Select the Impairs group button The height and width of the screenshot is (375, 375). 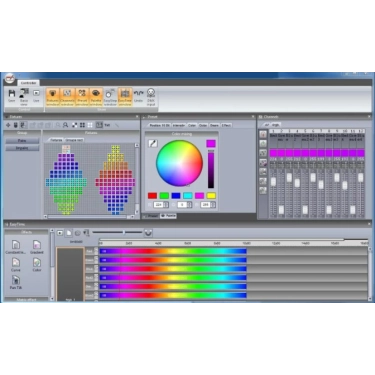pos(22,148)
